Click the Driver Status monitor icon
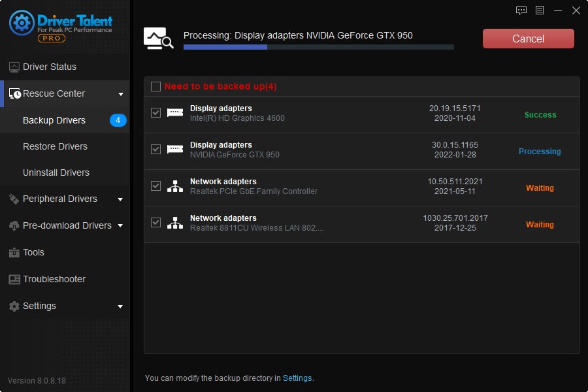 14,67
